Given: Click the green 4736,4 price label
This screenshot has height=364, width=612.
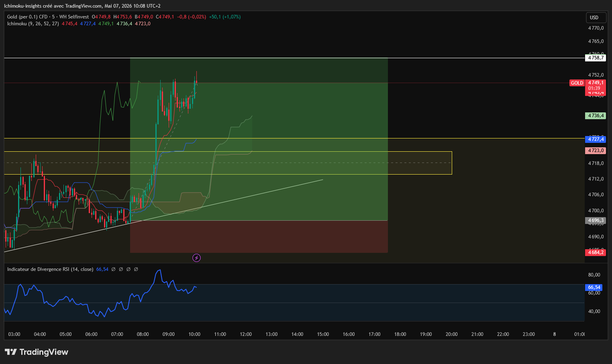Looking at the screenshot, I should click(x=595, y=116).
